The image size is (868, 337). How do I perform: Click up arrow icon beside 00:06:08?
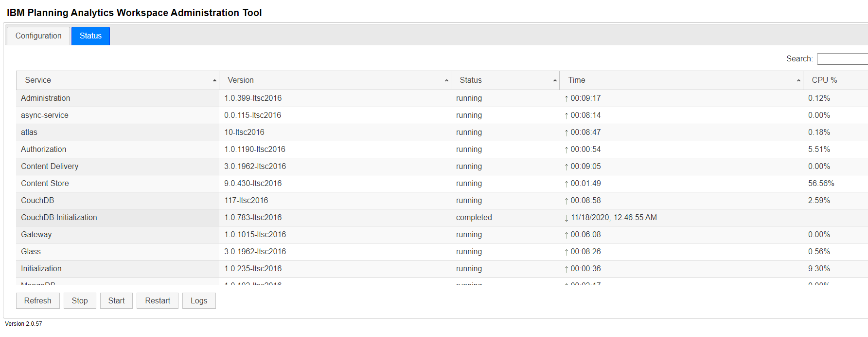567,235
